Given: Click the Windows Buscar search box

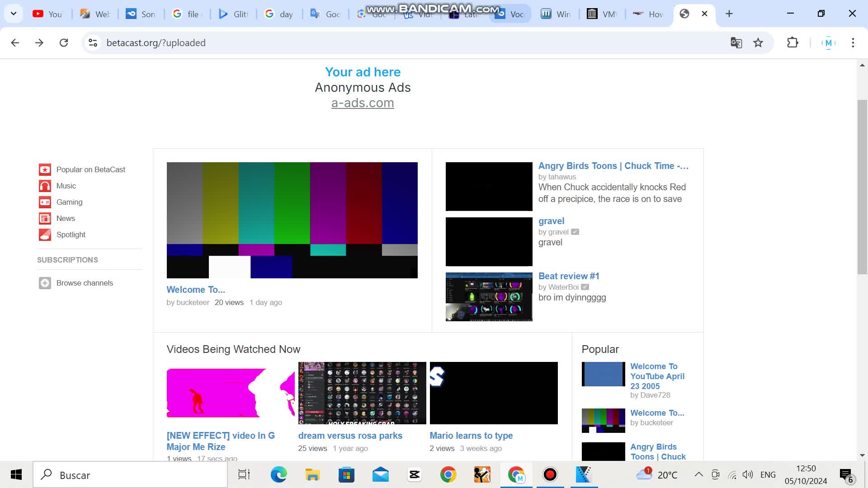Looking at the screenshot, I should tap(130, 474).
